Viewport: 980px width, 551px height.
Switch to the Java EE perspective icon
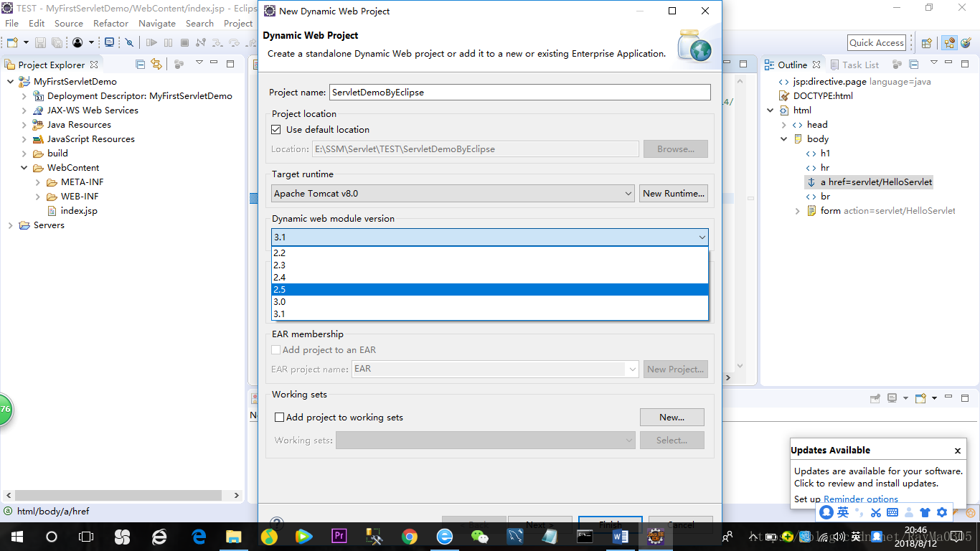[x=950, y=43]
